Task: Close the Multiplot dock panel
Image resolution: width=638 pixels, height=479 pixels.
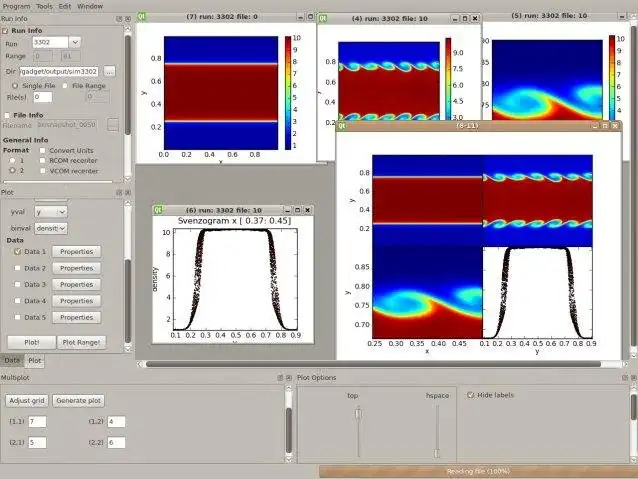Action: pos(288,378)
